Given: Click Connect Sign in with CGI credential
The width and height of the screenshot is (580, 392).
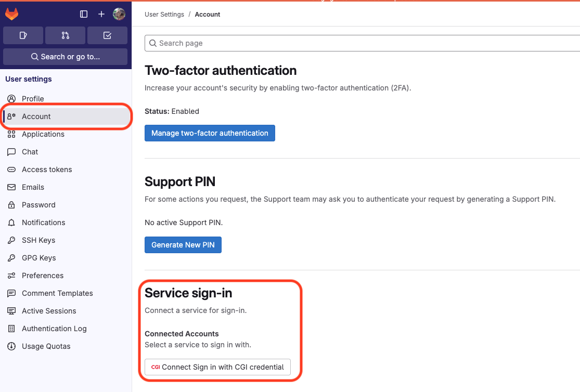Looking at the screenshot, I should [217, 367].
